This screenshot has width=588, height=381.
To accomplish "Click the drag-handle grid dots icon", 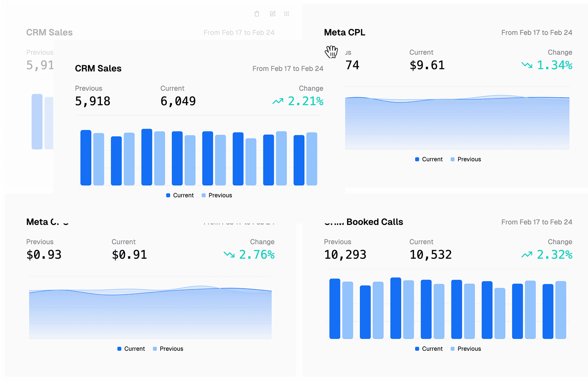I will point(286,14).
